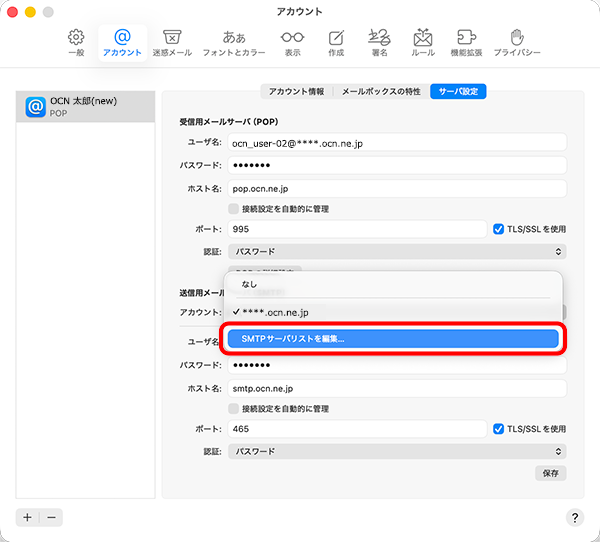Open the プライバシー privacy pane
600x542 pixels.
[x=516, y=42]
